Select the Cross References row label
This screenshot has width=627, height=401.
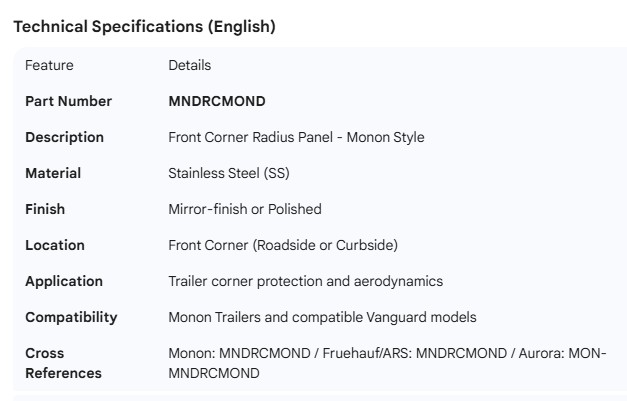63,363
